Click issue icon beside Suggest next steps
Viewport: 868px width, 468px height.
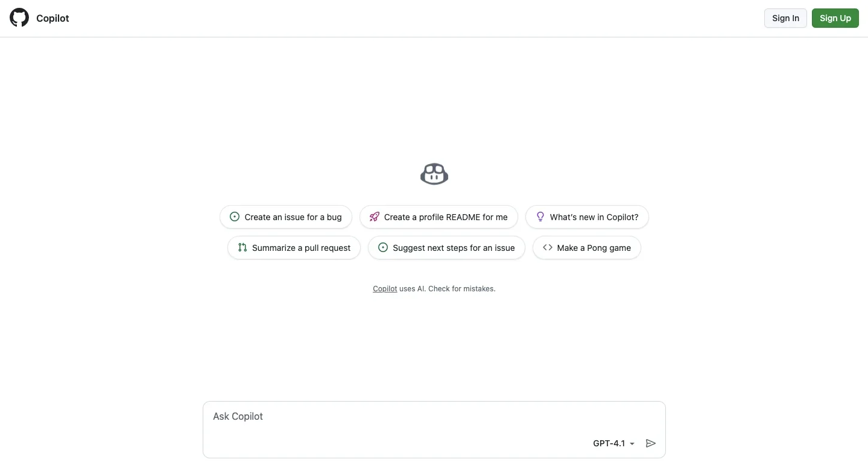tap(382, 248)
